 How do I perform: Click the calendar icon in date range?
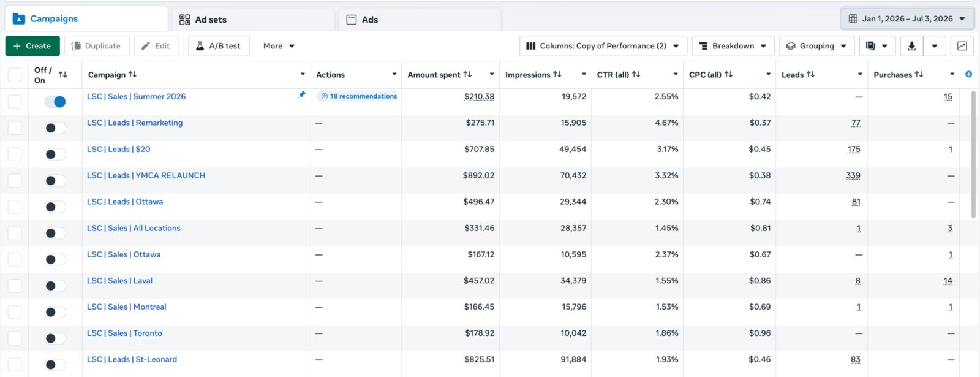click(853, 19)
